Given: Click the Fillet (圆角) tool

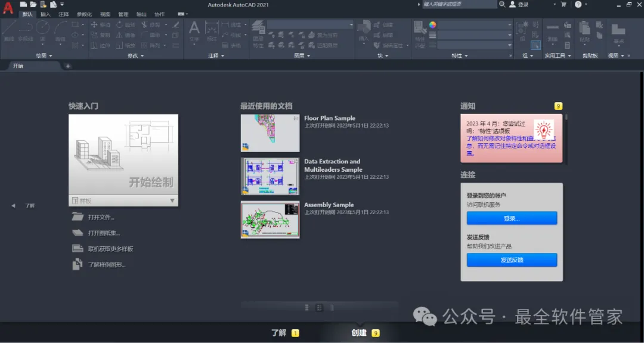Looking at the screenshot, I should tap(151, 35).
